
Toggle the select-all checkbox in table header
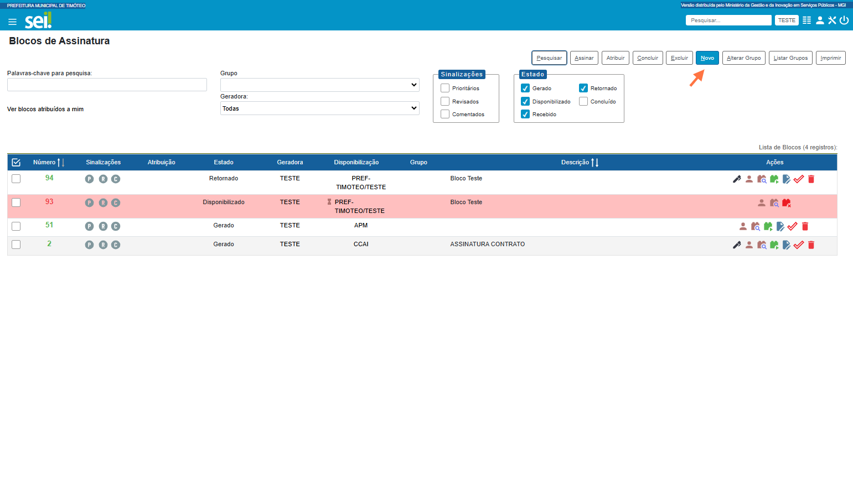coord(16,162)
